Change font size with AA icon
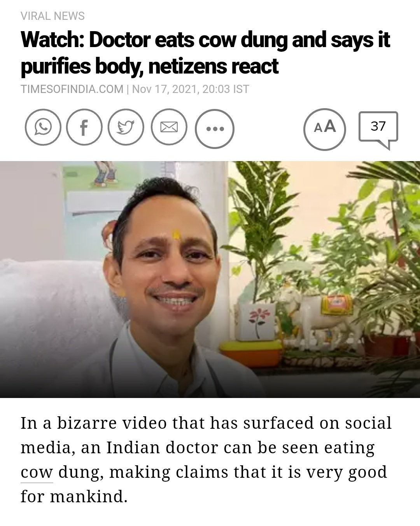420x526 pixels. 325,129
